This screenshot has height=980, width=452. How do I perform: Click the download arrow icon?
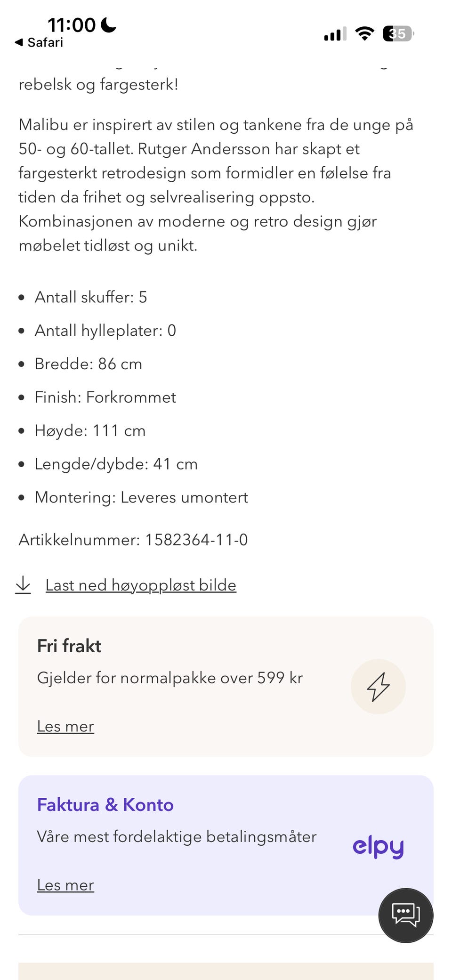coord(24,585)
